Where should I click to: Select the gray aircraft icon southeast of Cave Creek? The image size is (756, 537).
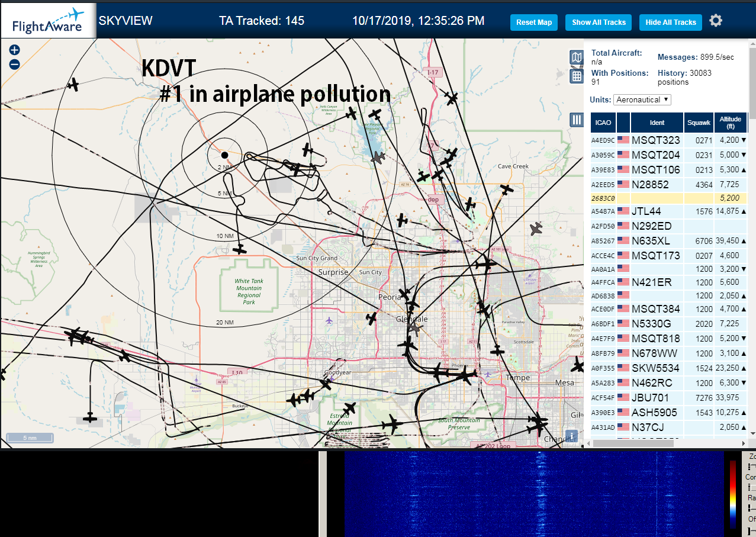coord(536,229)
